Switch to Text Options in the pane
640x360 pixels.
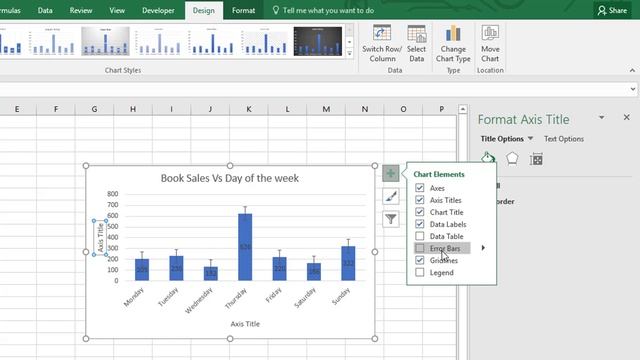(x=564, y=139)
